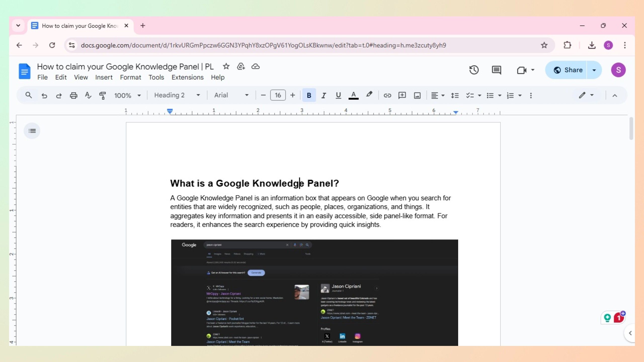644x362 pixels.
Task: Open the tab search dropdown
Action: pos(18,26)
